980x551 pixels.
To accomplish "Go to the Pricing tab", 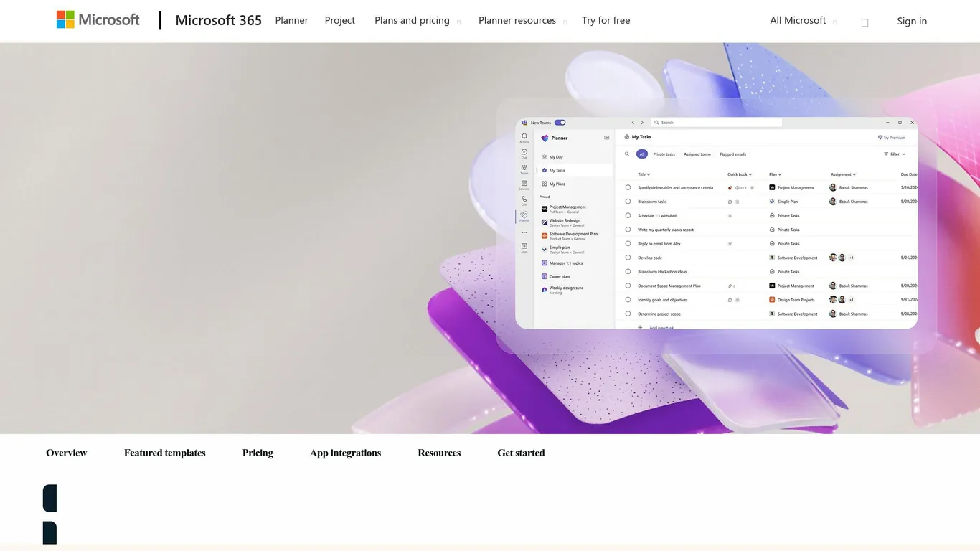I will pos(258,453).
